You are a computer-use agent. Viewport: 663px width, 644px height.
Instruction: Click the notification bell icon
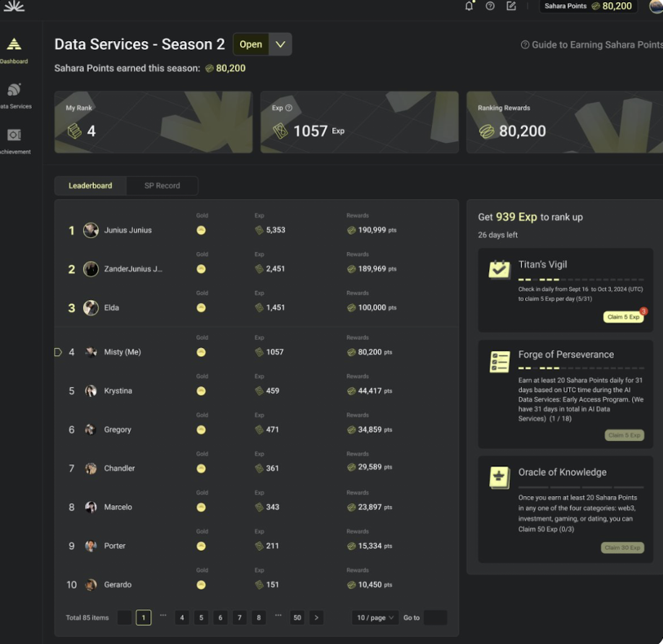tap(469, 6)
